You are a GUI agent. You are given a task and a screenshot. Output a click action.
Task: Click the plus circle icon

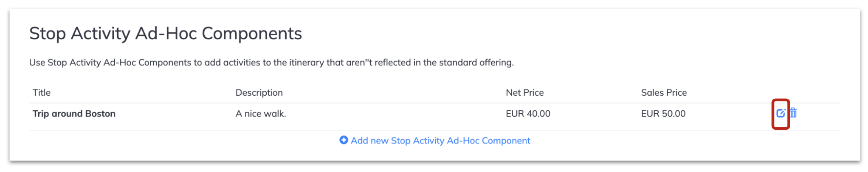coord(344,140)
